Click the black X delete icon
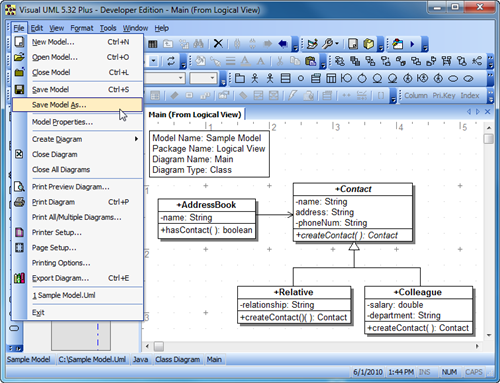The height and width of the screenshot is (383, 500). coord(218,44)
